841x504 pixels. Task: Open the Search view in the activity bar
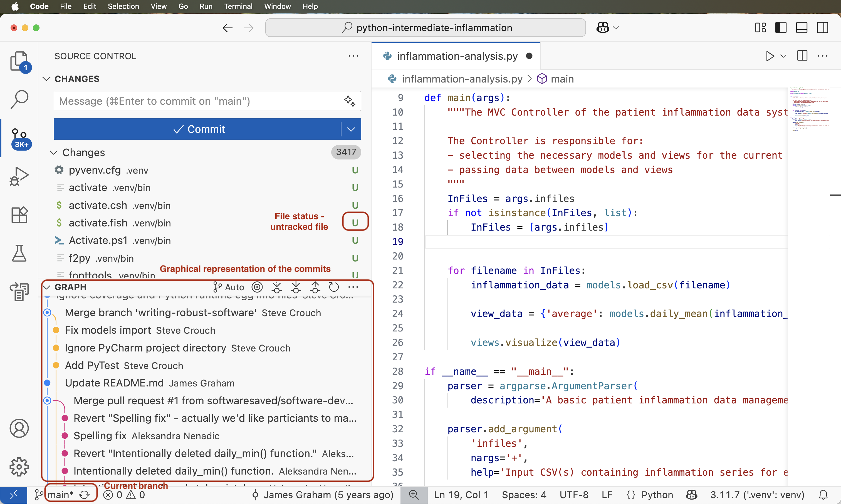(19, 98)
